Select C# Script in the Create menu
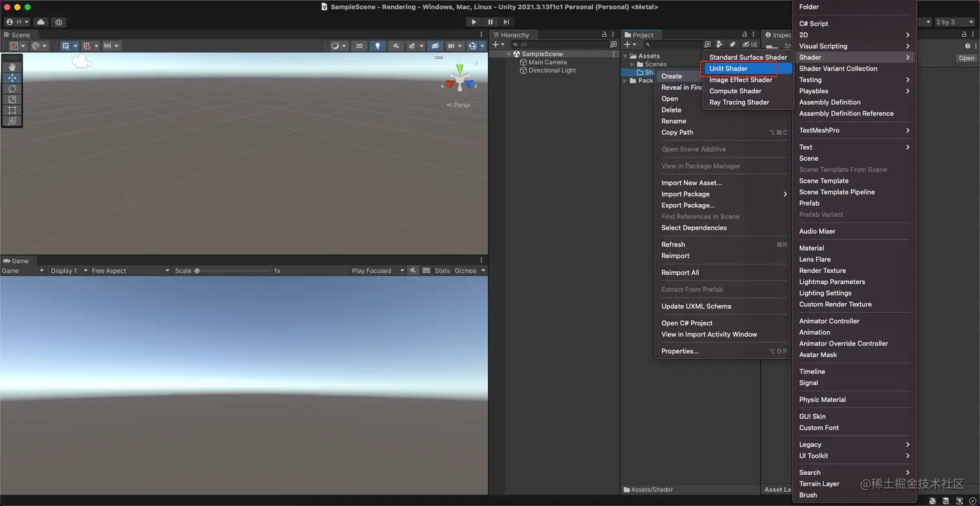980x506 pixels. (x=813, y=23)
